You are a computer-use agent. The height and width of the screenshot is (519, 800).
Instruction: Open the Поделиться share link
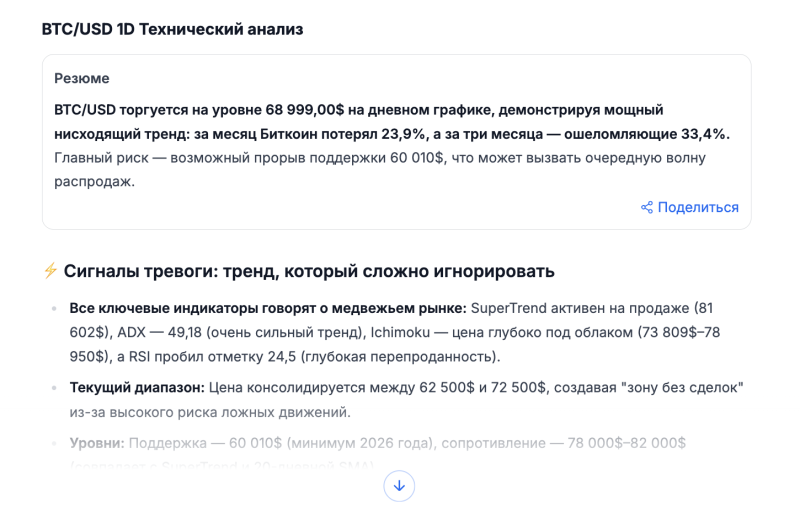click(x=697, y=208)
